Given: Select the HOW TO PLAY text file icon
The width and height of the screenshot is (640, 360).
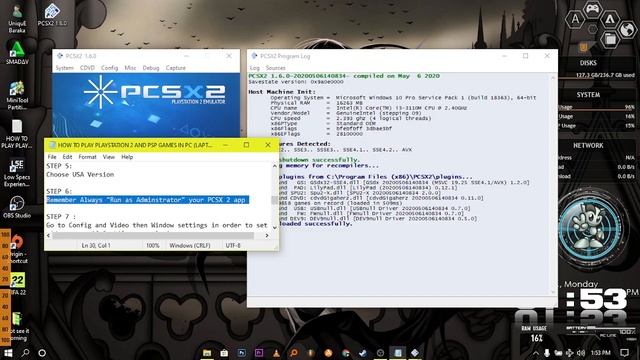Looking at the screenshot, I should click(17, 134).
